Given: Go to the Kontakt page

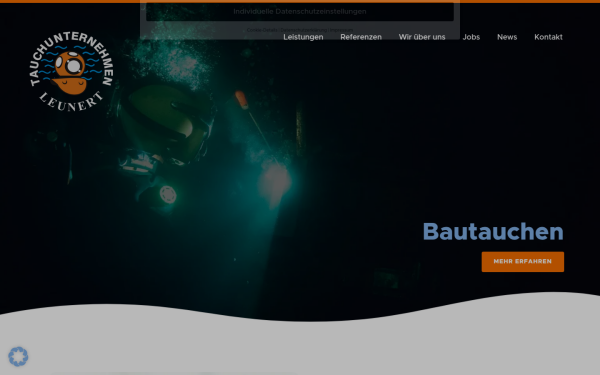Looking at the screenshot, I should tap(548, 37).
